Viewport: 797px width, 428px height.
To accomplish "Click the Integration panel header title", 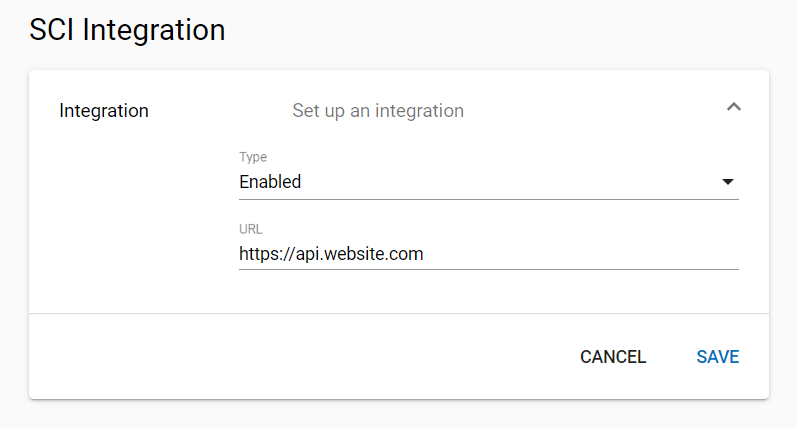I will click(x=104, y=110).
